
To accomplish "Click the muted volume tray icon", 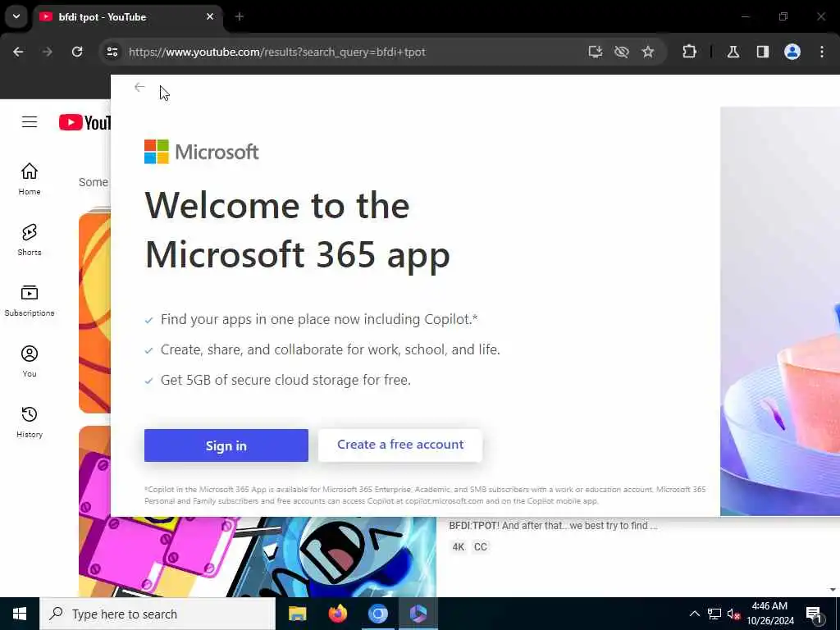I will (733, 614).
